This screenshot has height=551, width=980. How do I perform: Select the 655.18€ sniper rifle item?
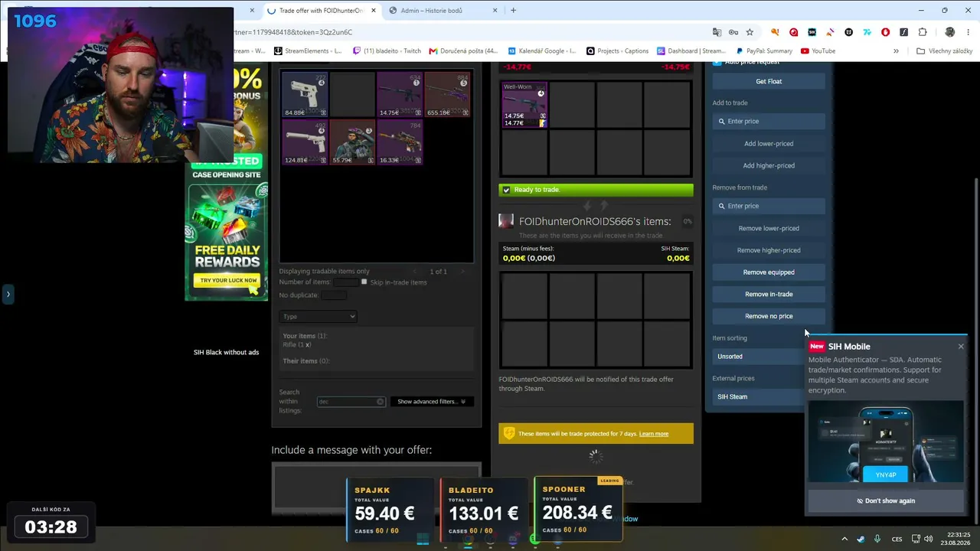click(447, 95)
